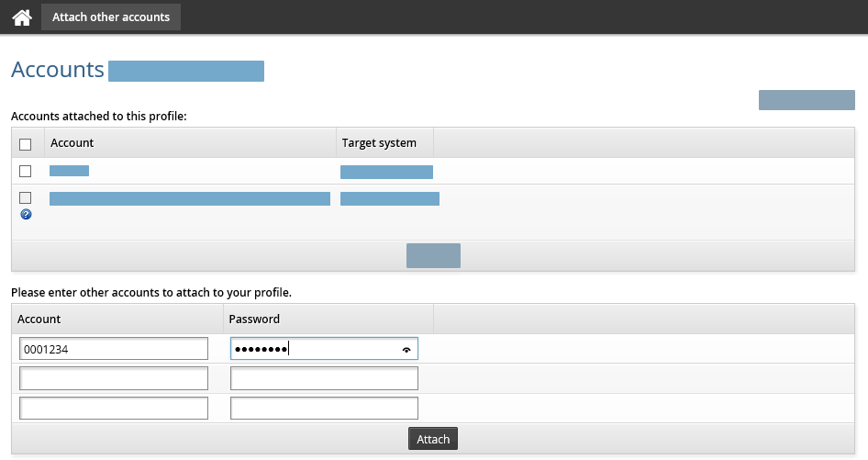The width and height of the screenshot is (868, 460).
Task: Open the Attach other accounts tab
Action: 111,17
